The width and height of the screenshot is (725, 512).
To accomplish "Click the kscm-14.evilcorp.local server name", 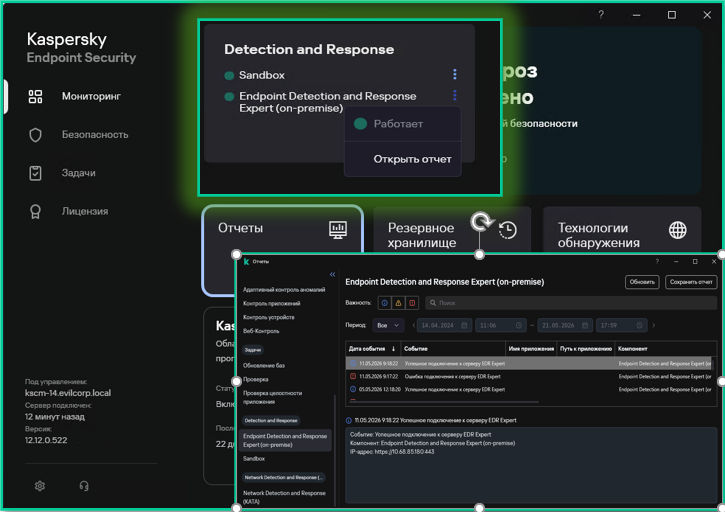I will point(68,393).
